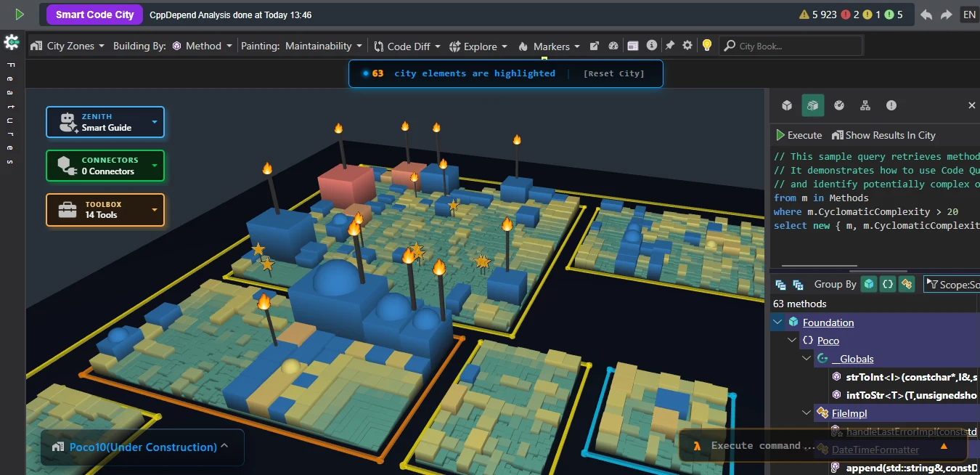Click the collapse all results icon
This screenshot has width=980, height=475.
[x=781, y=285]
